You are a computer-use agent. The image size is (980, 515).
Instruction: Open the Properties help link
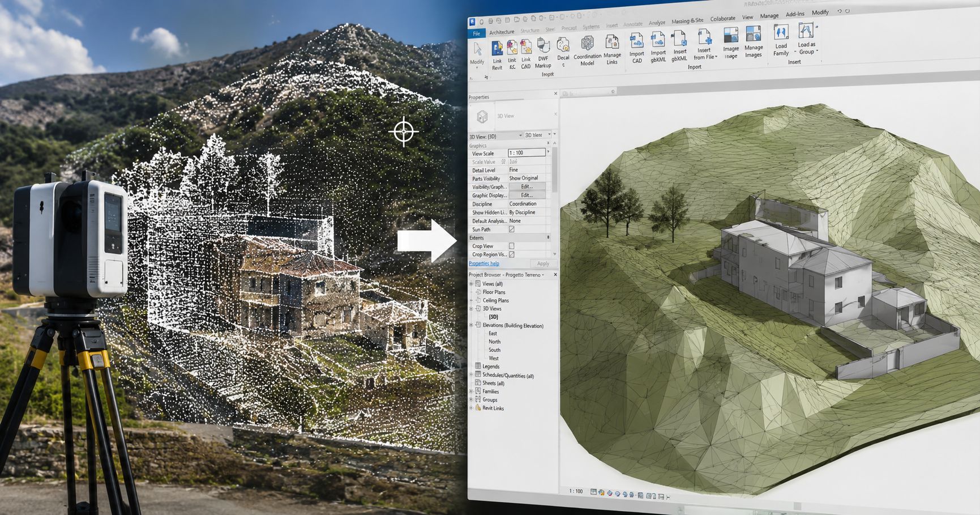click(x=484, y=263)
